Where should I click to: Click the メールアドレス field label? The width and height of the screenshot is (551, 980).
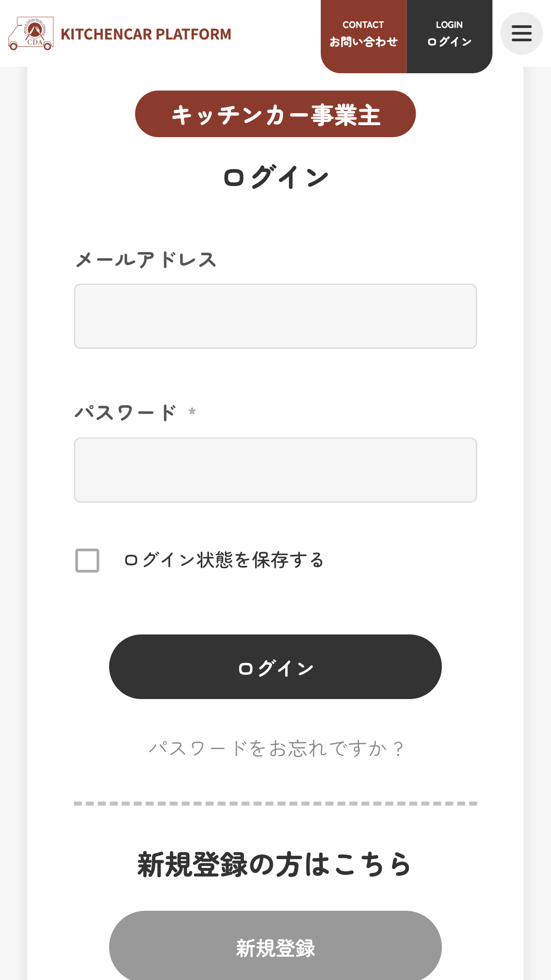(146, 260)
